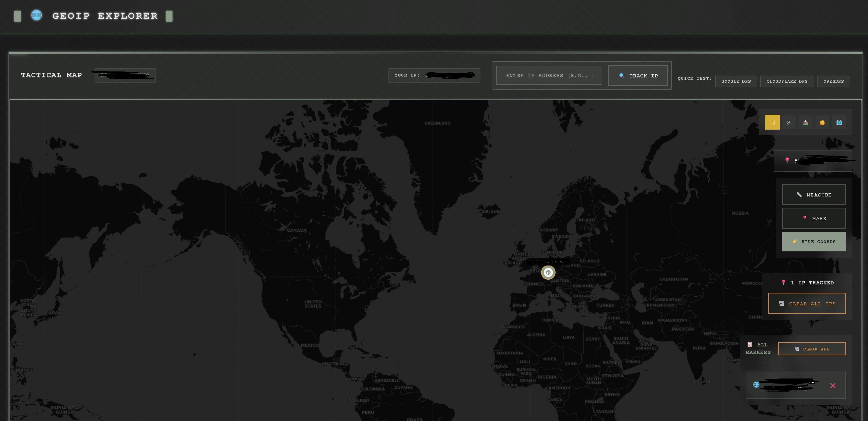868x421 pixels.
Task: Select the mountain terrain map style
Action: [806, 122]
